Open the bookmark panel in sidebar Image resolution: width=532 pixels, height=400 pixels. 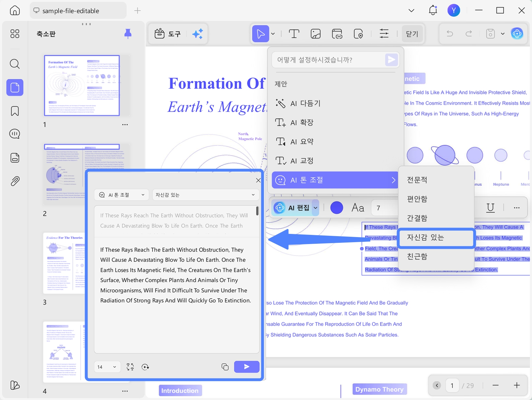coord(15,111)
